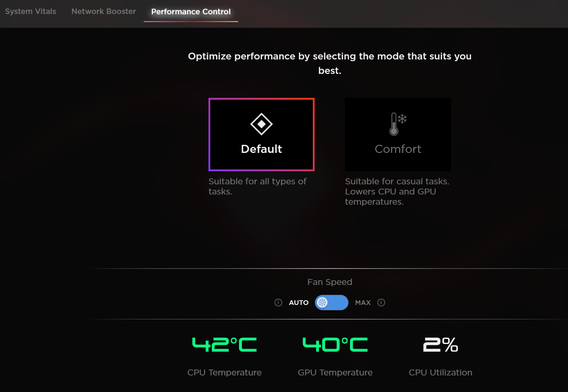Image resolution: width=568 pixels, height=392 pixels.
Task: Click the 40°C GPU temperature reading
Action: [335, 344]
